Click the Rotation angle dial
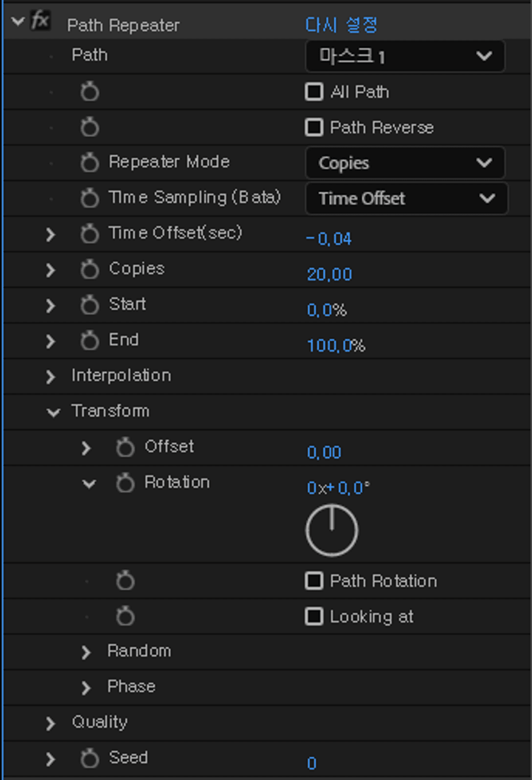The height and width of the screenshot is (780, 532). pos(332,530)
